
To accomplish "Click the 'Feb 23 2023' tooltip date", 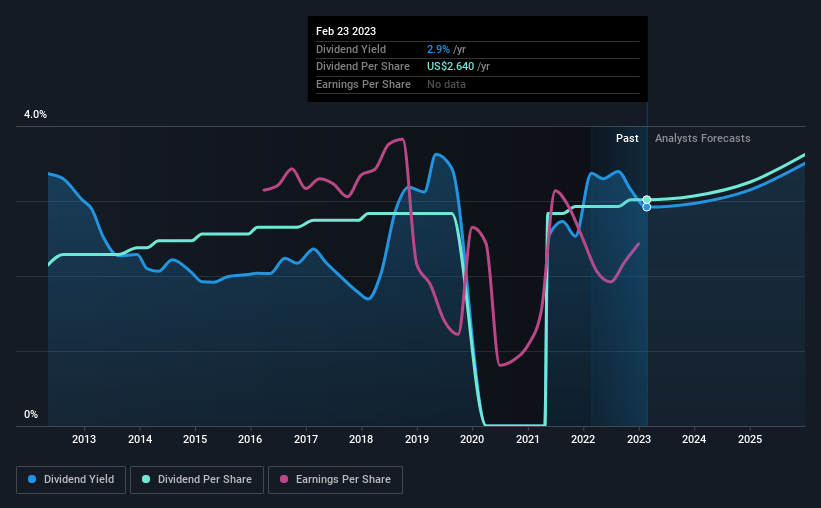I will (346, 31).
